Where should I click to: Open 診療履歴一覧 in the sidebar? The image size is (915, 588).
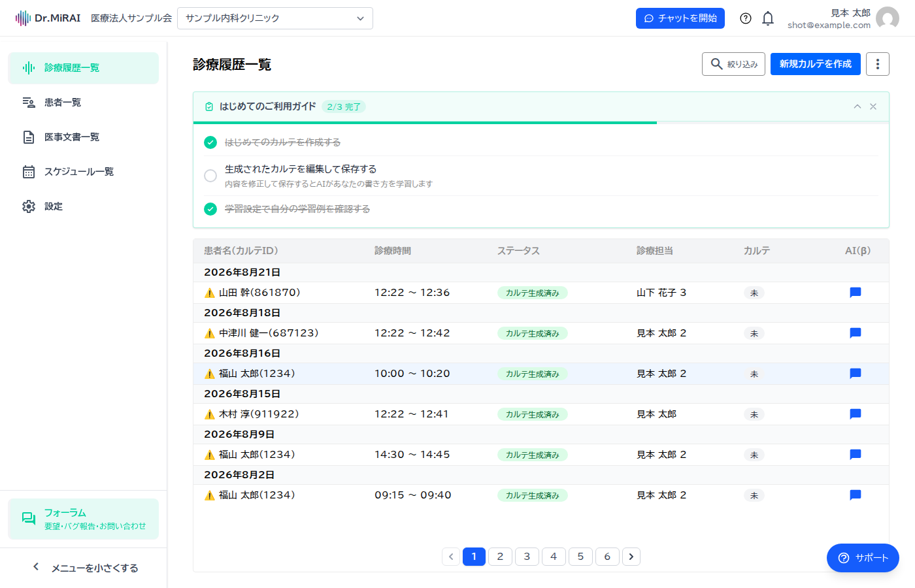coord(83,68)
